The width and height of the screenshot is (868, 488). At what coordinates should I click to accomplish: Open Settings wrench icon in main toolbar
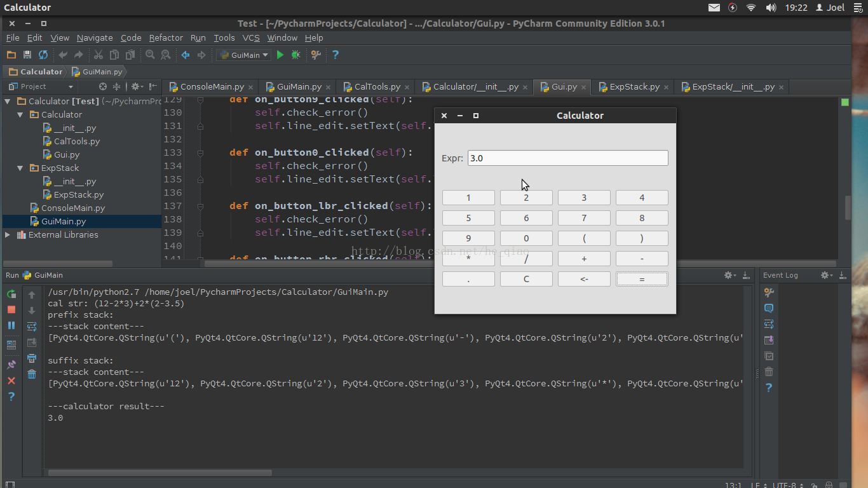[x=316, y=55]
